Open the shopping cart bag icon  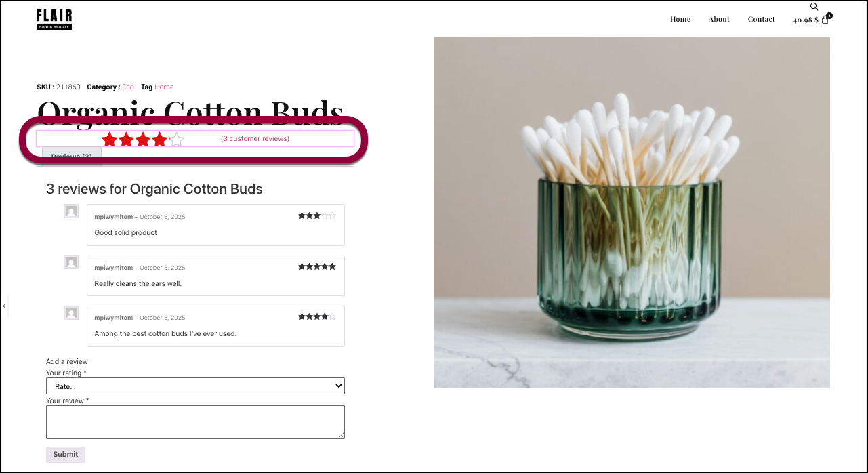click(825, 20)
